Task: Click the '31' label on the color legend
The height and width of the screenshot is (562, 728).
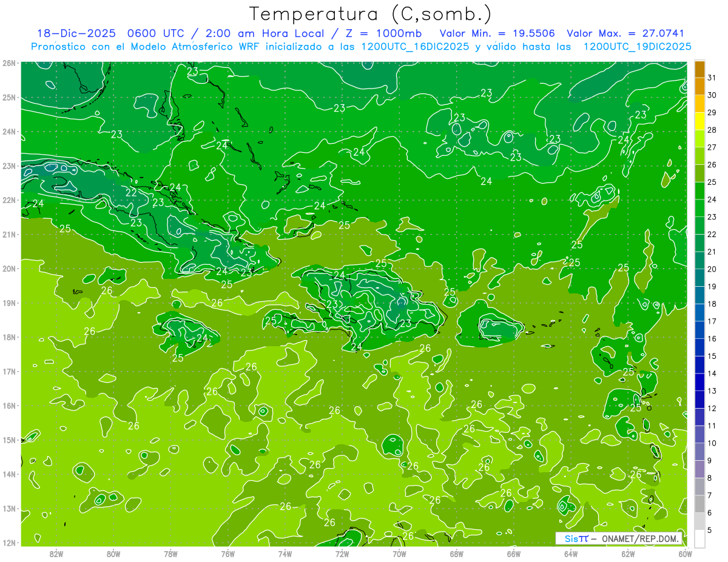Action: pyautogui.click(x=712, y=78)
